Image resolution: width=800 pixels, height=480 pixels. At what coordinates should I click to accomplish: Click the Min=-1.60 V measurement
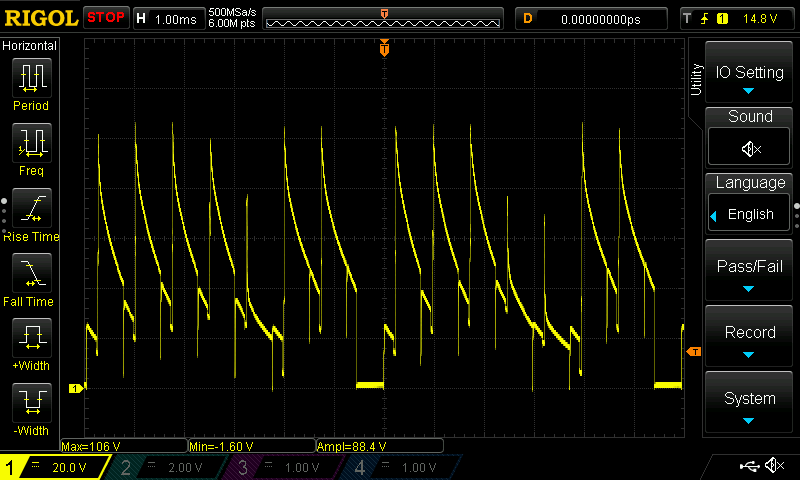252,446
